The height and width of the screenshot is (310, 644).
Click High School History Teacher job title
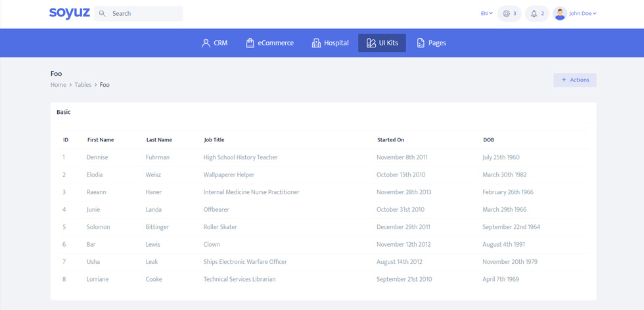point(241,157)
